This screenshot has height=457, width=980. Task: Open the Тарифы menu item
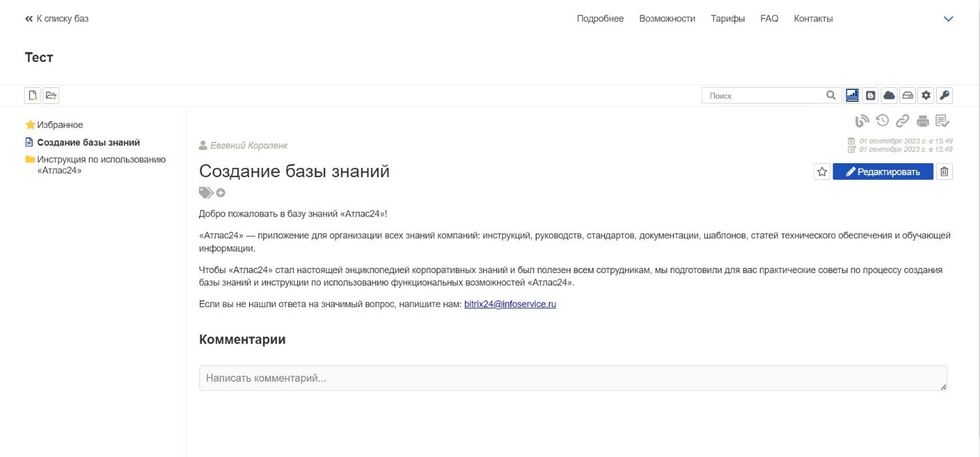pyautogui.click(x=728, y=19)
